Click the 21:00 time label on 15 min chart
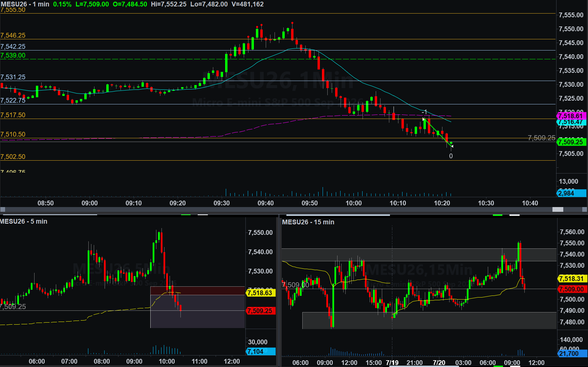Image resolution: width=588 pixels, height=367 pixels. pos(415,363)
